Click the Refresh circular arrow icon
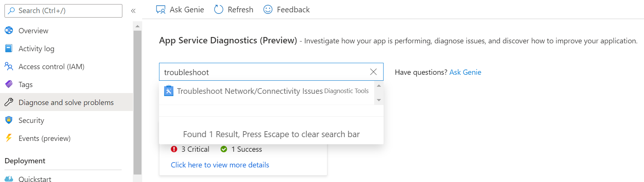 pos(219,10)
